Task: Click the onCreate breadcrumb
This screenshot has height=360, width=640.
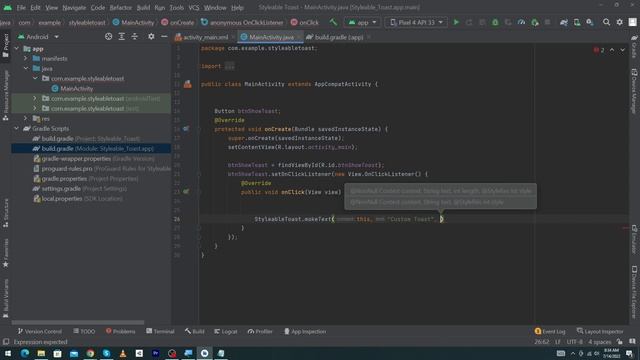Action: click(178, 22)
